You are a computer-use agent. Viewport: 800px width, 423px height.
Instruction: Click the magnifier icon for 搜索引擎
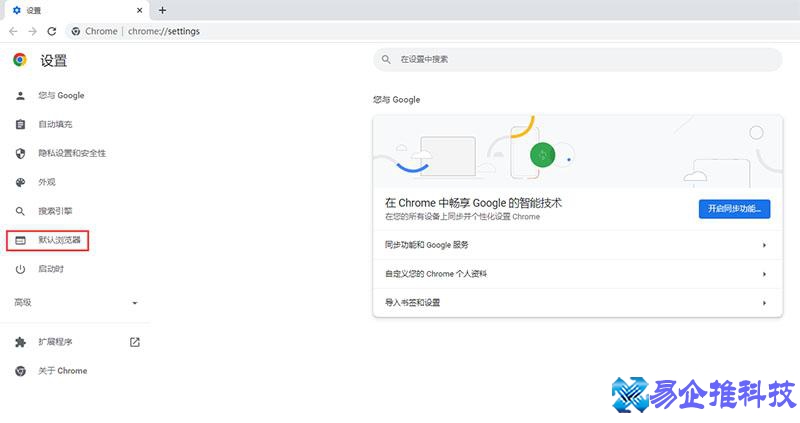(x=20, y=211)
